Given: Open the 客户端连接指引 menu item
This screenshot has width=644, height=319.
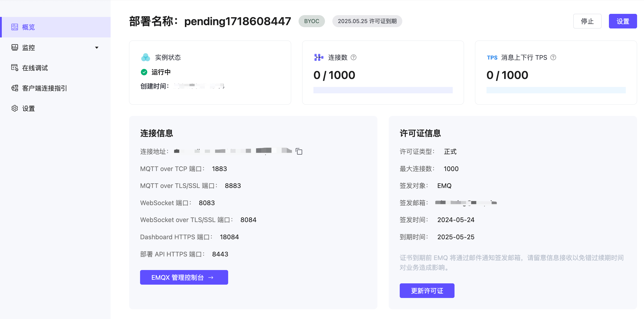Looking at the screenshot, I should pyautogui.click(x=45, y=88).
